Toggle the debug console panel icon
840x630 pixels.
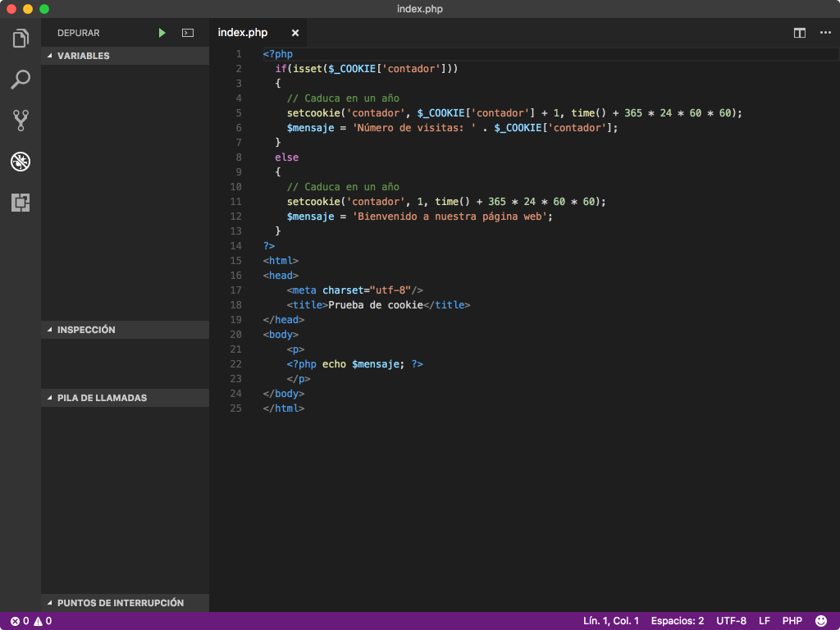(187, 32)
